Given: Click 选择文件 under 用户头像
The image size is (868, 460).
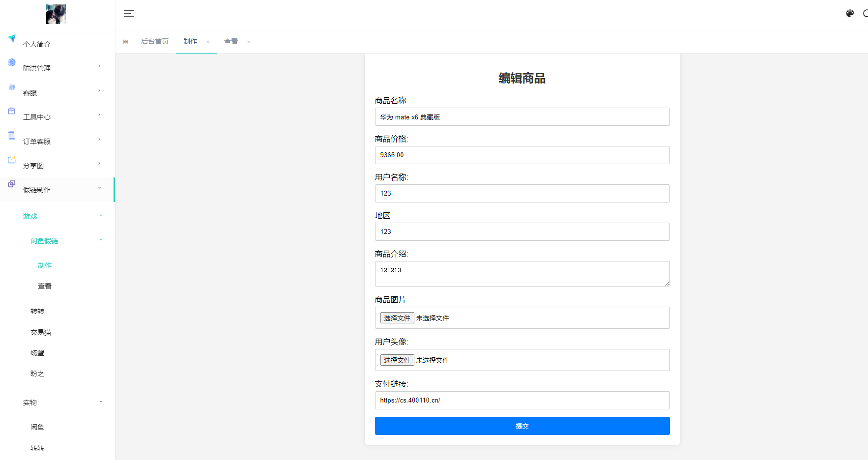Looking at the screenshot, I should point(397,360).
